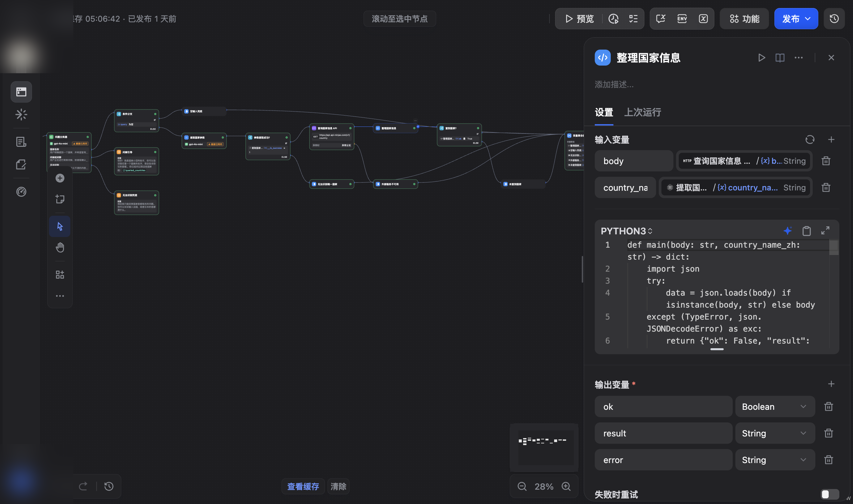
Task: Delete the ok output variable
Action: tap(829, 406)
